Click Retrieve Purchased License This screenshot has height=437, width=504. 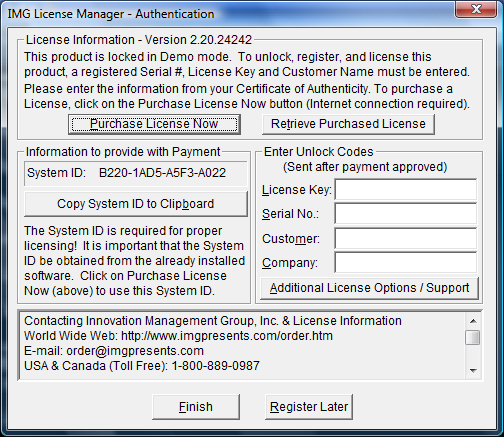coord(348,124)
